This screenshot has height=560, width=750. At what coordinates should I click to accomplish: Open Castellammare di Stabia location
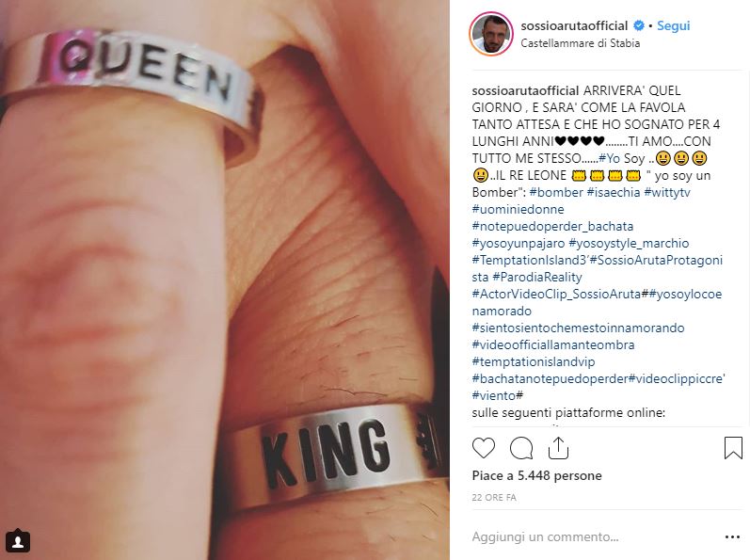pyautogui.click(x=581, y=43)
